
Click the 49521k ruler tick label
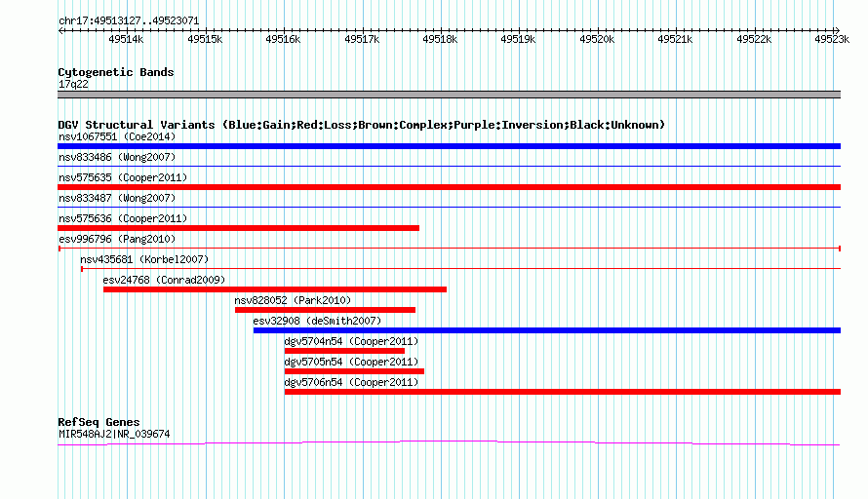675,39
